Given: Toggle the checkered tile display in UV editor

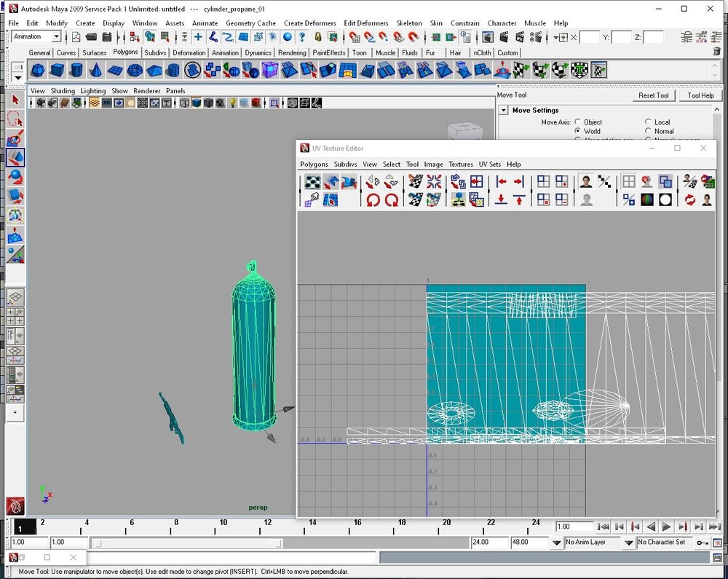Looking at the screenshot, I should point(312,181).
